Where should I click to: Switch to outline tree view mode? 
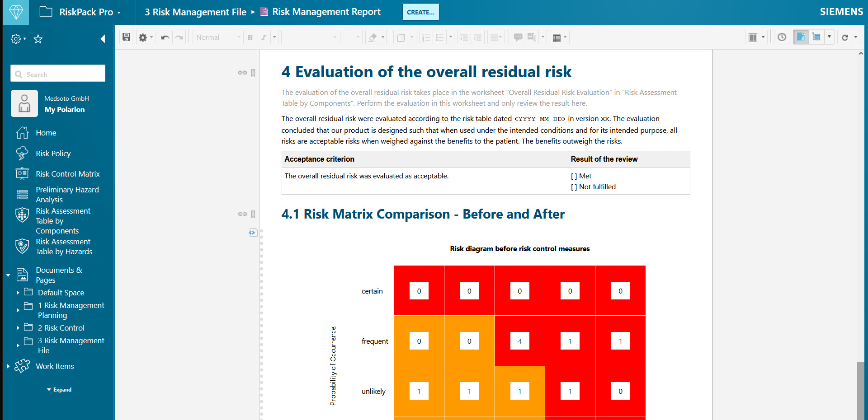(x=816, y=37)
